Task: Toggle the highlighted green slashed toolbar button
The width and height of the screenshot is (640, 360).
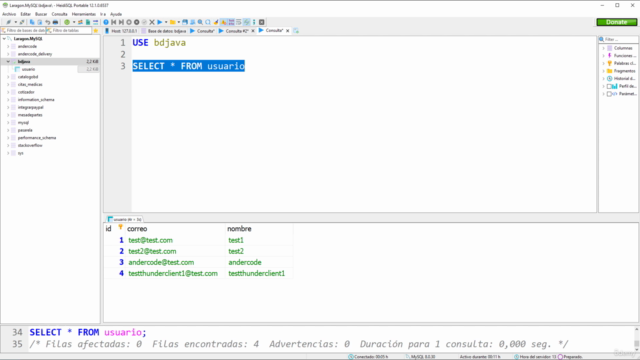Action: pyautogui.click(x=247, y=22)
